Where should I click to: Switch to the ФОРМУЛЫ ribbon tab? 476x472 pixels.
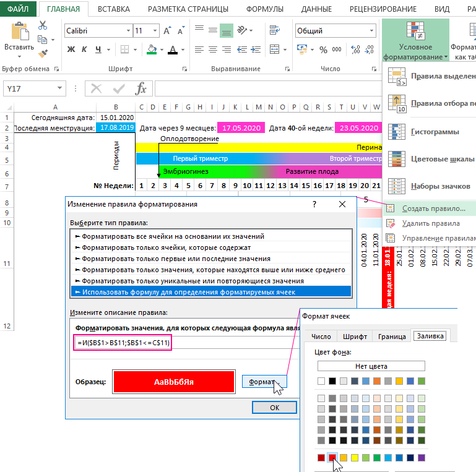click(264, 9)
